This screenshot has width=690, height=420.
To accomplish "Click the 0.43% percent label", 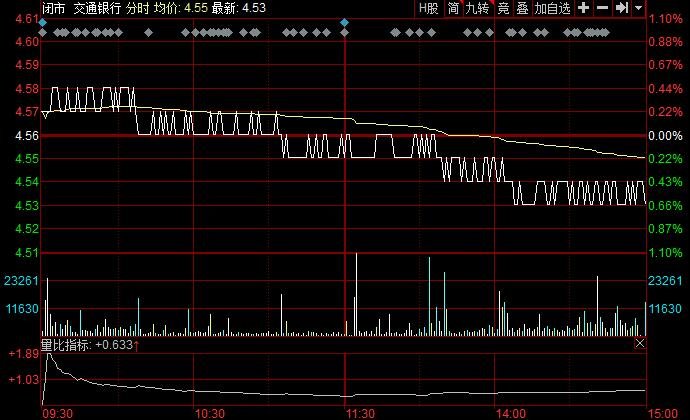I will pos(665,182).
